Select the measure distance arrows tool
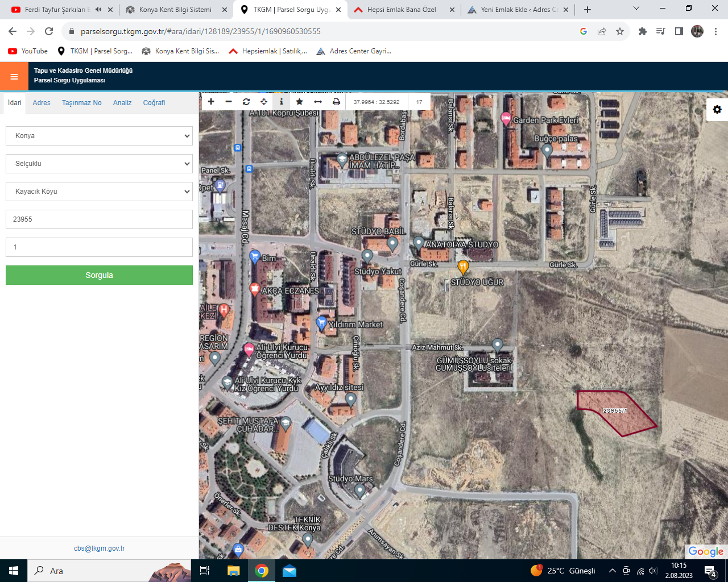 click(x=318, y=102)
